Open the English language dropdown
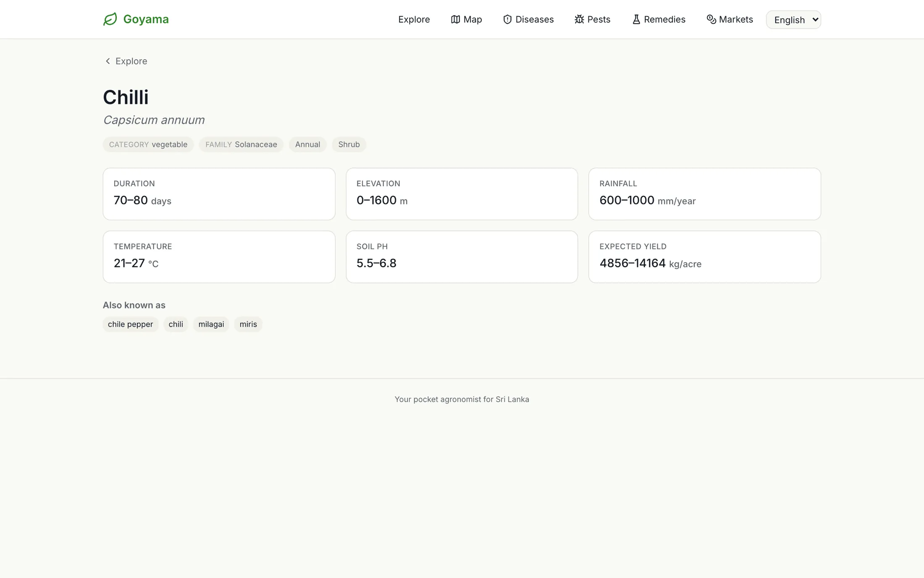924x578 pixels. click(793, 20)
